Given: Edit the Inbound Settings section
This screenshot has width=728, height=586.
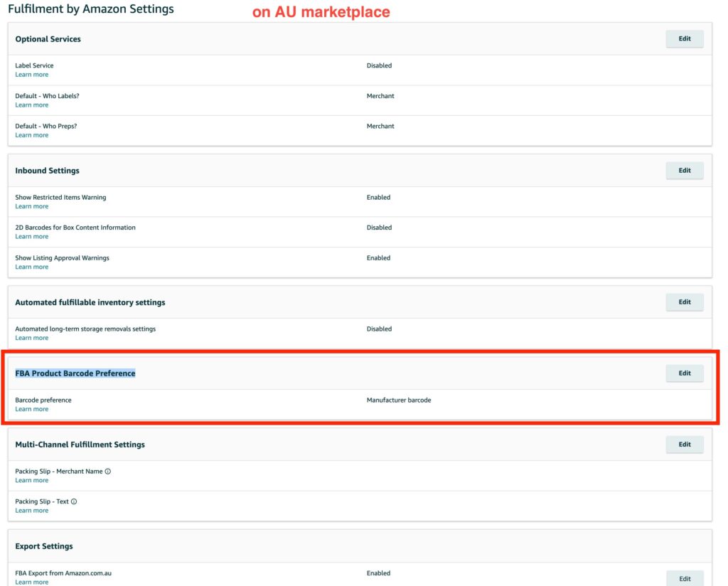Looking at the screenshot, I should (684, 171).
